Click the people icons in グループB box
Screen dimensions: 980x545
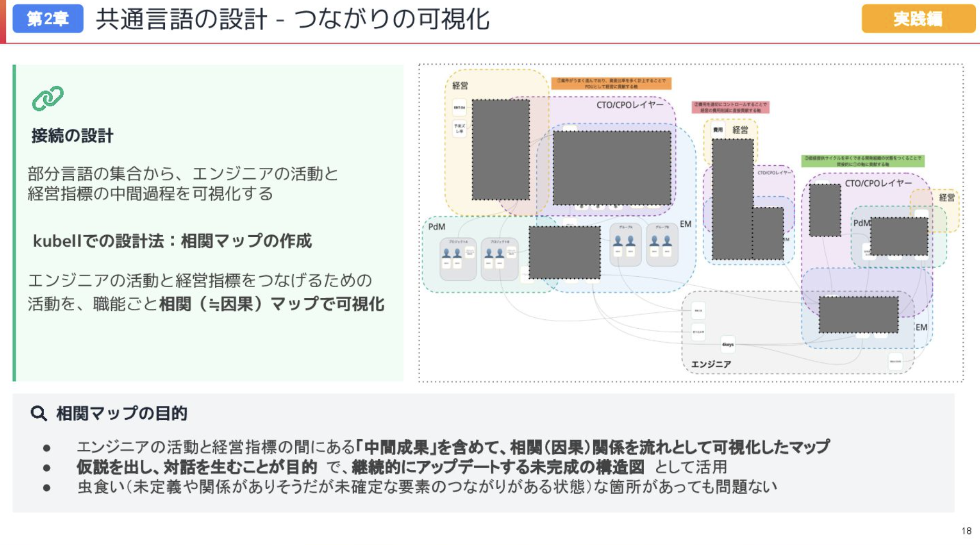[x=661, y=241]
